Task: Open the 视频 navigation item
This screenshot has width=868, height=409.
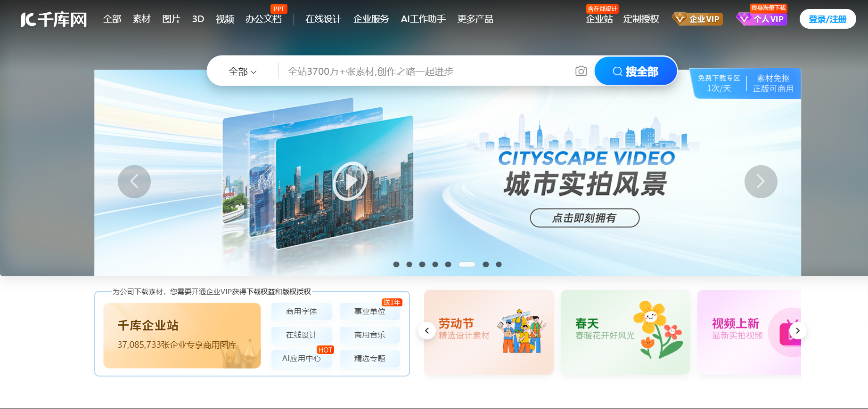Action: (225, 19)
